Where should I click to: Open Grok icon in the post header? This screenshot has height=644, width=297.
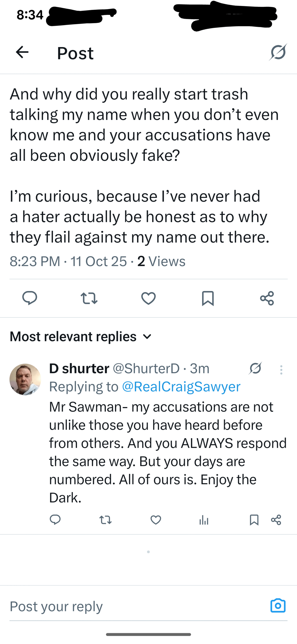pyautogui.click(x=278, y=52)
